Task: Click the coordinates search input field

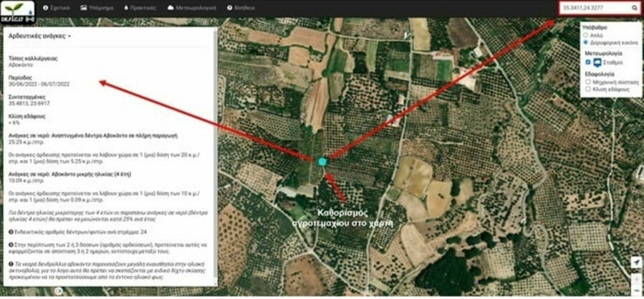Action: (x=595, y=8)
